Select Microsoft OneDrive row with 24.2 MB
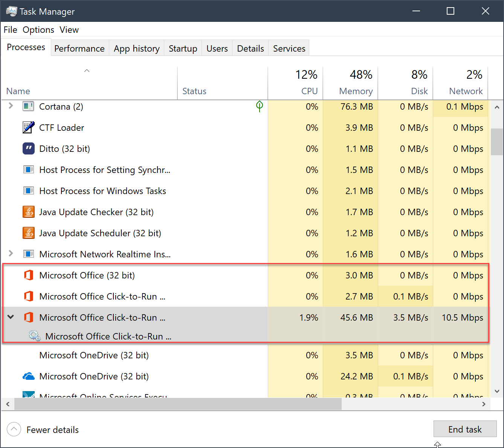The height and width of the screenshot is (448, 504). point(245,376)
